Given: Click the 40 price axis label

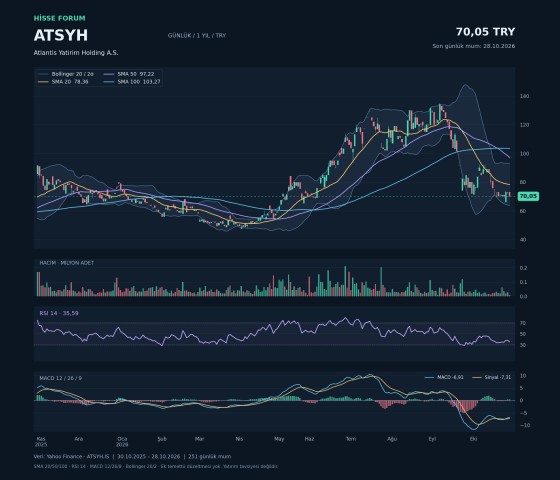Looking at the screenshot, I should pos(523,240).
